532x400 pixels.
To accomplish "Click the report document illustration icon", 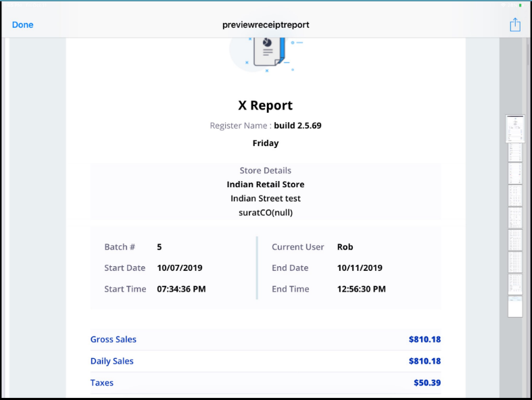I will pos(266,51).
